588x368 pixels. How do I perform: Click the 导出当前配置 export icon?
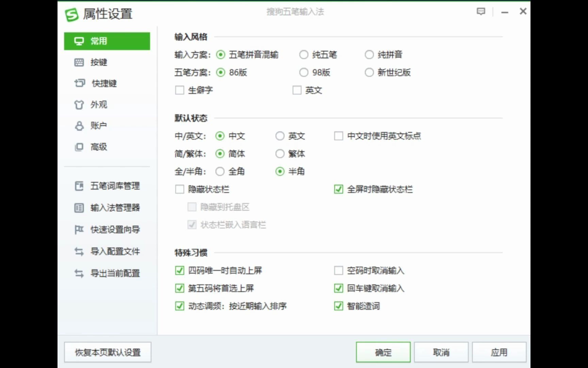tap(79, 273)
